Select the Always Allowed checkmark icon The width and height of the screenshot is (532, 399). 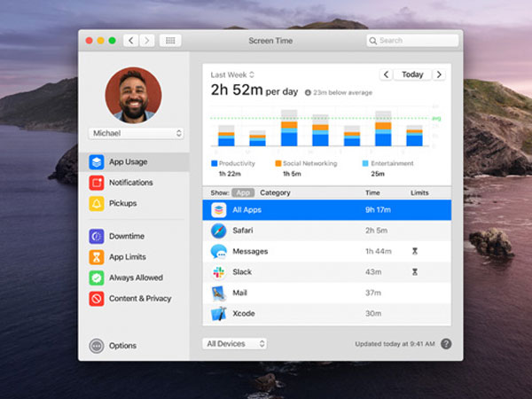click(97, 278)
